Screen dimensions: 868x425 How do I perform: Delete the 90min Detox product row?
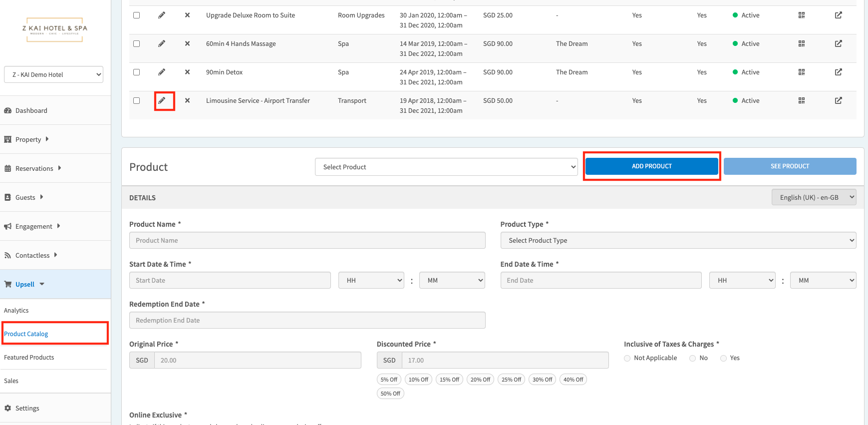187,72
